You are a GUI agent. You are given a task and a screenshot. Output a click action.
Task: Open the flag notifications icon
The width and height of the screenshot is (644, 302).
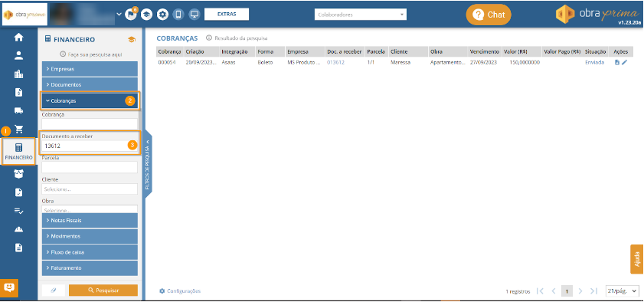131,15
